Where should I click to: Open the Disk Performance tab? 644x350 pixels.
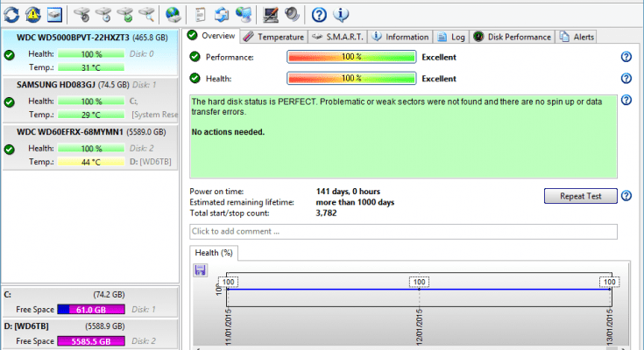click(x=513, y=37)
